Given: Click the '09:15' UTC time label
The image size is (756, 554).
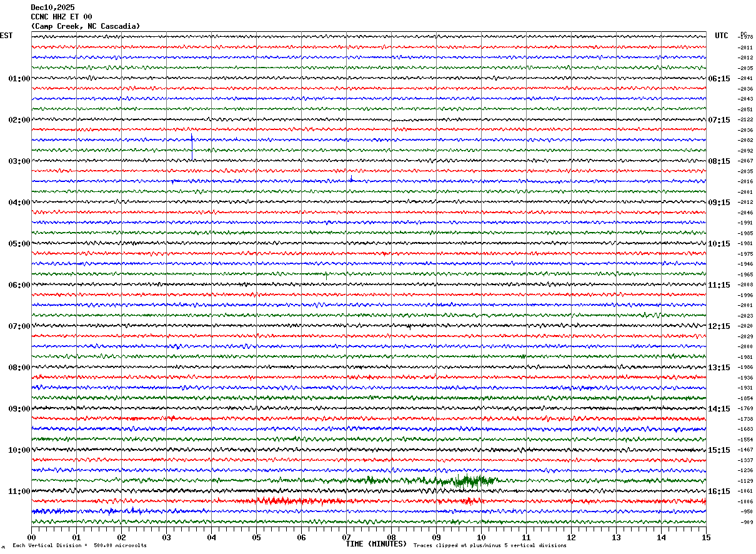Looking at the screenshot, I should 719,203.
